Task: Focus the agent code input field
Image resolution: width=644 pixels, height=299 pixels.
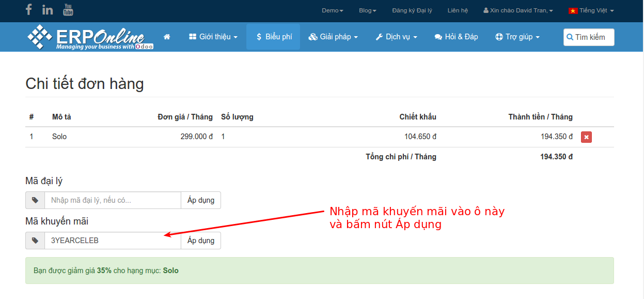Action: pyautogui.click(x=113, y=200)
